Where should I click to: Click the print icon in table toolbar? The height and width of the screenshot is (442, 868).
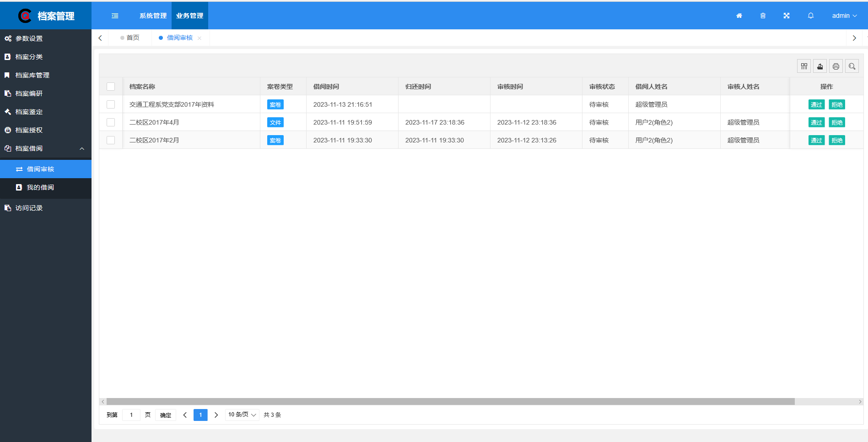836,66
